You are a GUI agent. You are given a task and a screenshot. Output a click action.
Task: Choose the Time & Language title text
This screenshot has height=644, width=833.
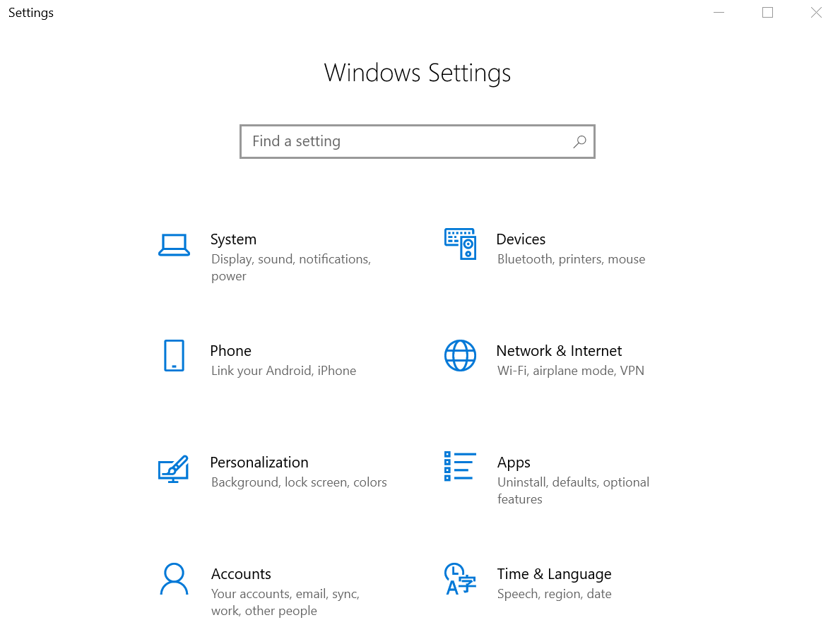point(554,574)
